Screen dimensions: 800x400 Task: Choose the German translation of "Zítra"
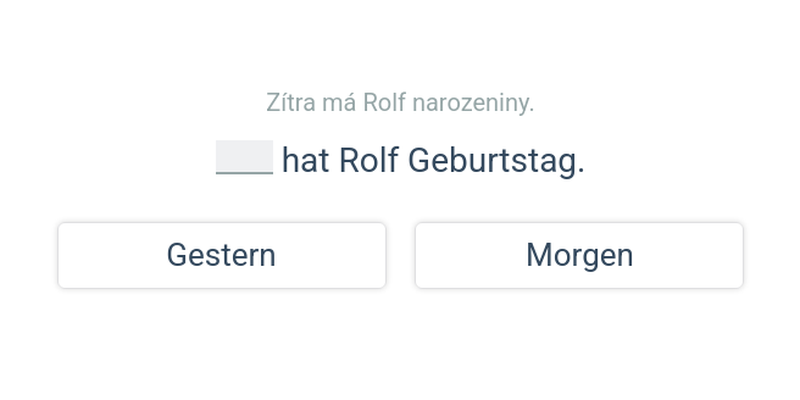click(x=579, y=255)
